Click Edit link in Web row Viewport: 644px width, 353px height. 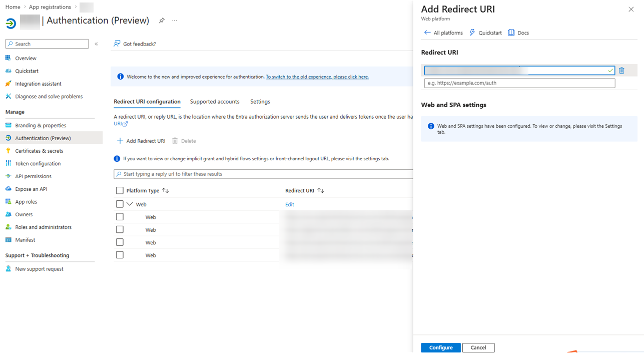(x=290, y=205)
